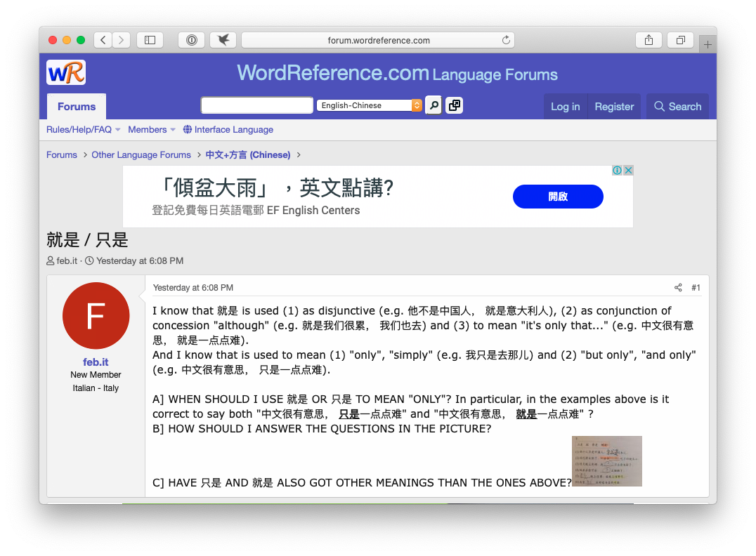
Task: Click post timestamp Yesterday at 6:08 PM
Action: coord(193,288)
